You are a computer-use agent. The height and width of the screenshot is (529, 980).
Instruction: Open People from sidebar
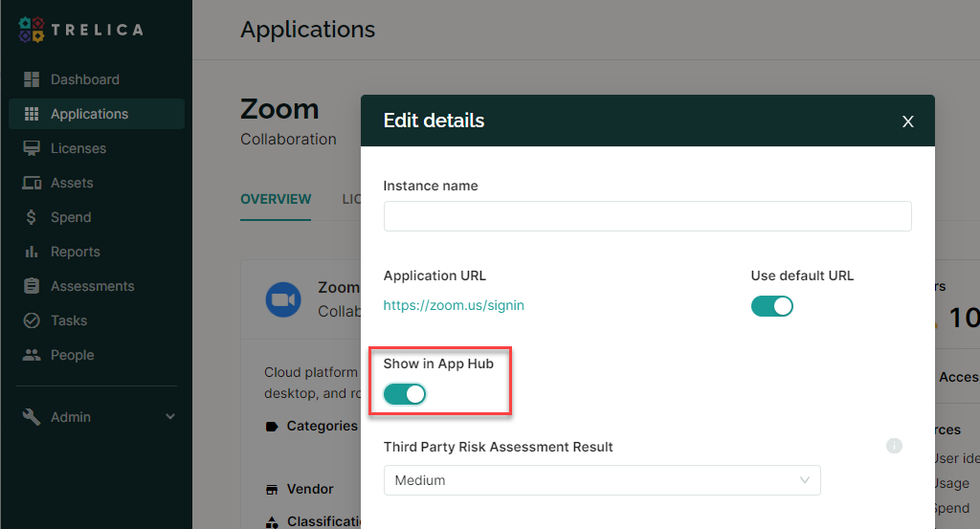point(72,355)
